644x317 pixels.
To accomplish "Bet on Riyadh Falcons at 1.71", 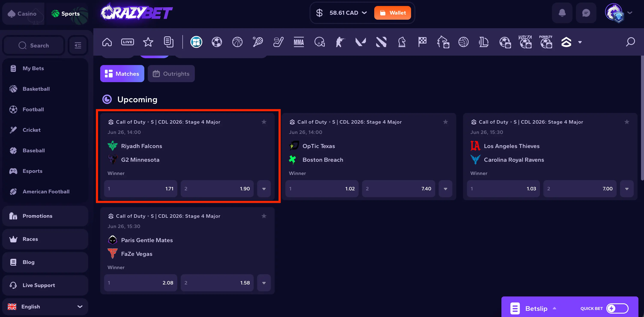I will [140, 189].
